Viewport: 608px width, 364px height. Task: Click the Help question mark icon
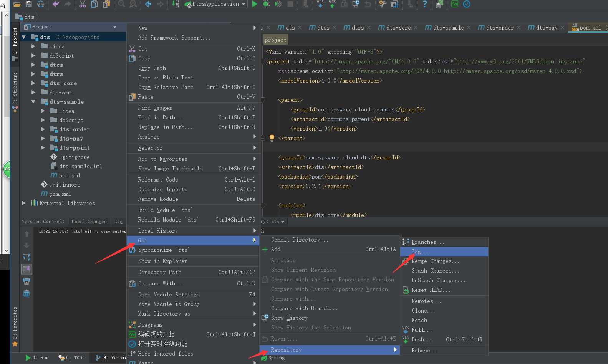coord(425,4)
